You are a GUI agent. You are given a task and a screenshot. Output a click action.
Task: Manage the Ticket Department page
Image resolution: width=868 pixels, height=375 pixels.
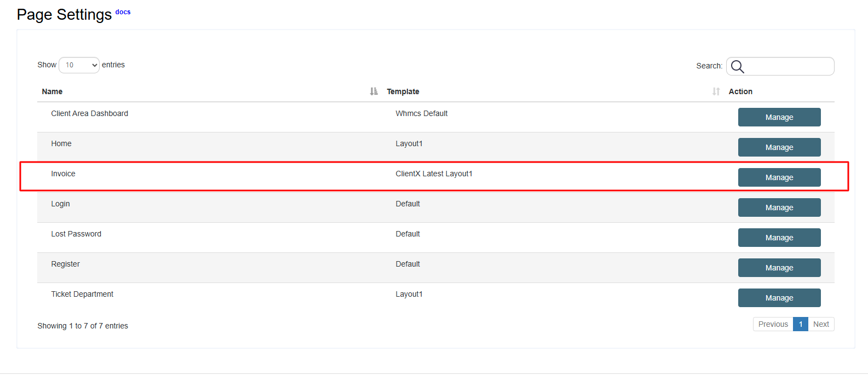[779, 298]
